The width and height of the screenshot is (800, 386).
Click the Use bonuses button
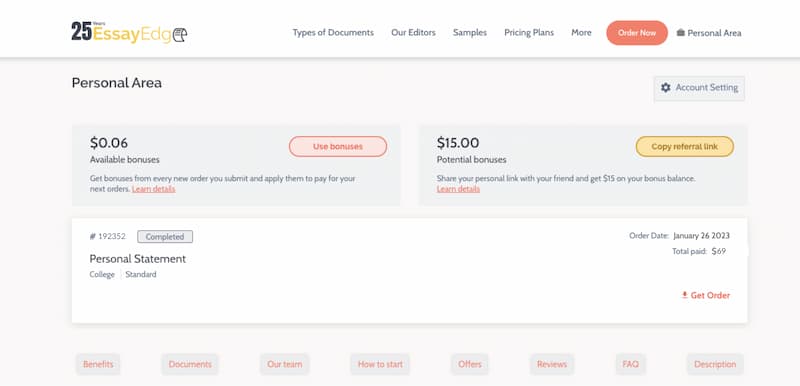pyautogui.click(x=338, y=146)
